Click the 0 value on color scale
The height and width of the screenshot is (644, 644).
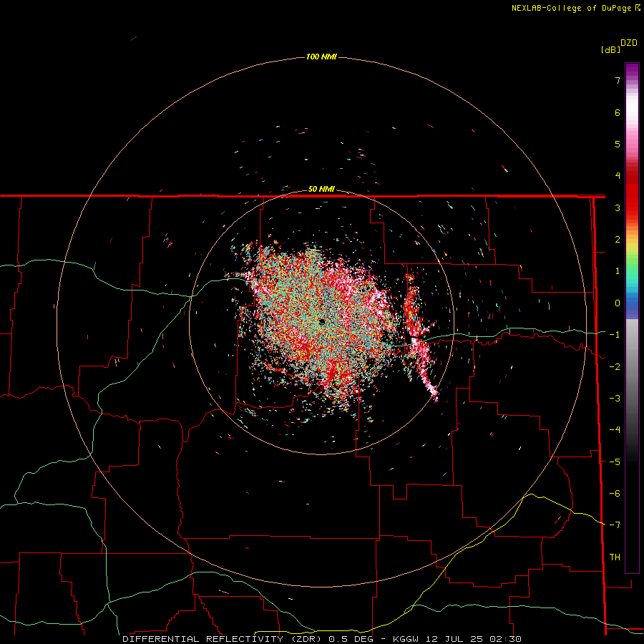[618, 303]
